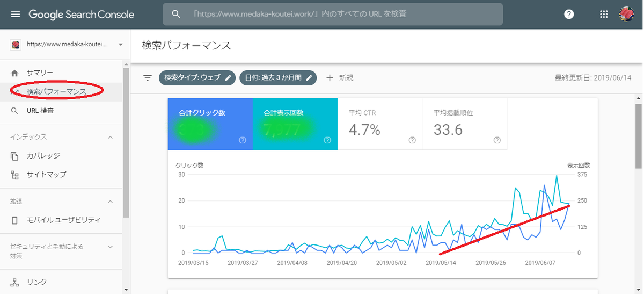Expand セキュリティと手動による対策 section

tap(111, 247)
